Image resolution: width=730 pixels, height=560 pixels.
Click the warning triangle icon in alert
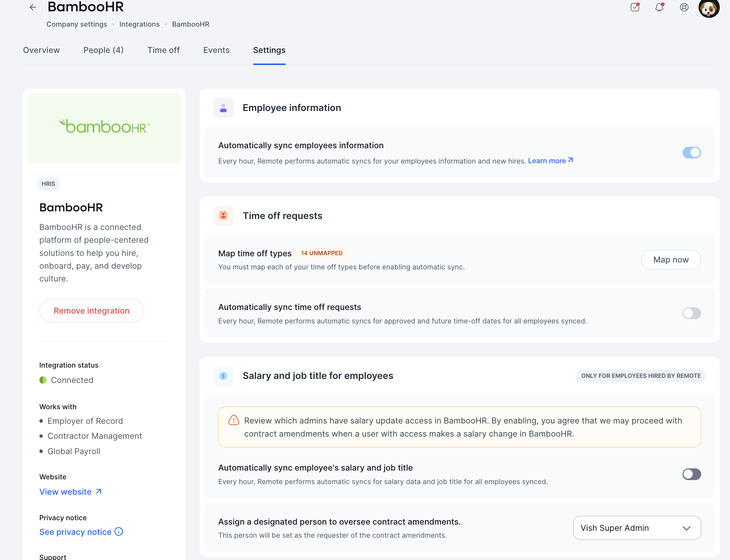pyautogui.click(x=234, y=420)
